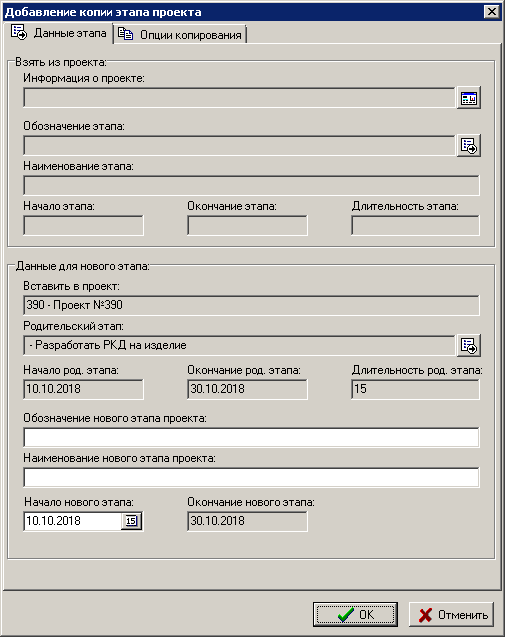Focus Наименование нового этапа проекта field
This screenshot has width=505, height=637.
[x=251, y=477]
